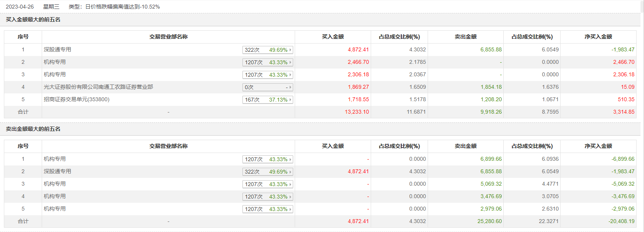The image size is (644, 232).
Task: Click arrow icon beside 0次 in 光大证券 row
Action: tap(290, 87)
